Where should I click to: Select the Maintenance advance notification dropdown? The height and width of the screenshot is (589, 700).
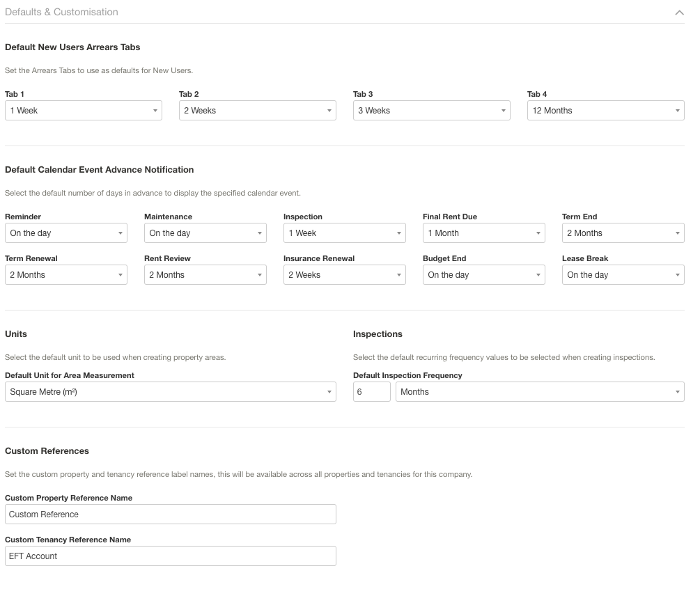click(205, 233)
